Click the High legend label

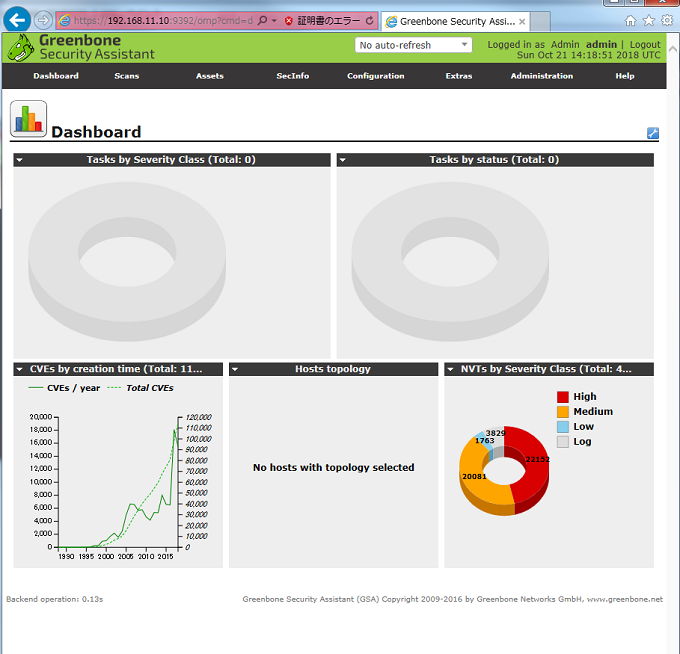(x=585, y=397)
